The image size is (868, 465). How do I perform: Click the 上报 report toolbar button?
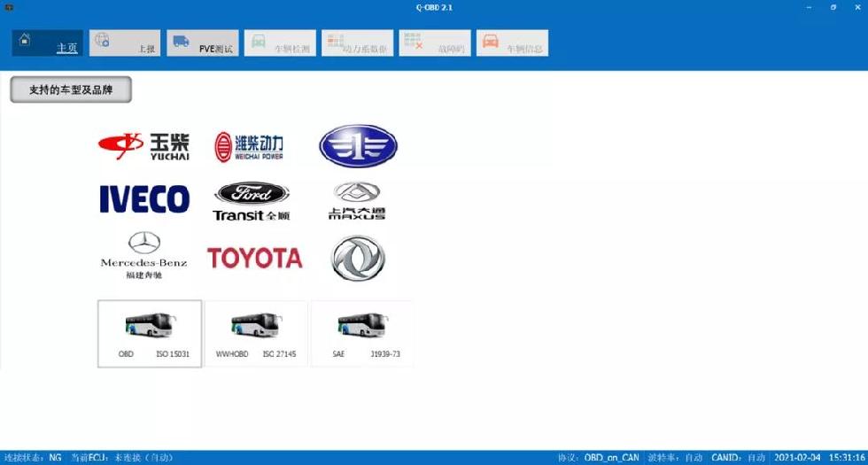click(124, 43)
